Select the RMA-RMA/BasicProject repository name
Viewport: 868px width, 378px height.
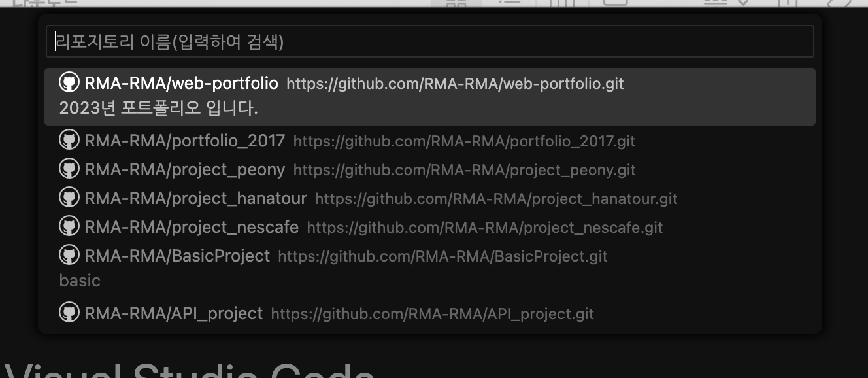tap(177, 256)
